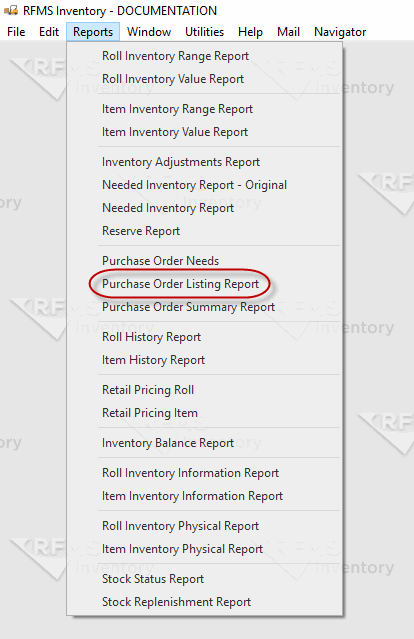414x639 pixels.
Task: Choose Purchase Order Summary Report
Action: click(188, 307)
